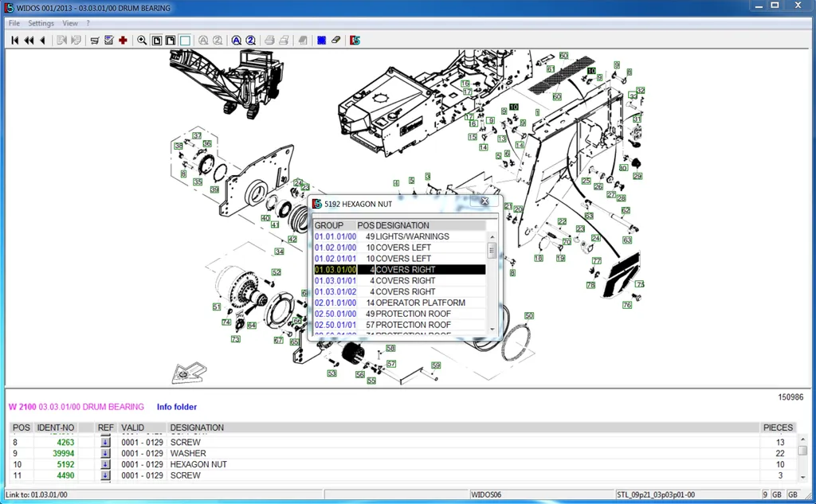Click the grey magnifier A icon
The image size is (816, 504).
203,40
